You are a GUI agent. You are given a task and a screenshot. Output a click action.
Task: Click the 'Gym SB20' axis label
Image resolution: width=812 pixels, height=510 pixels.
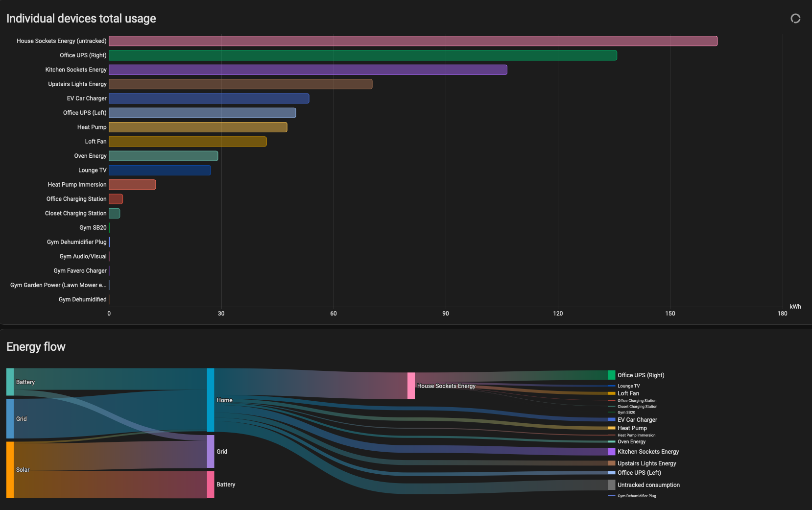click(x=93, y=228)
